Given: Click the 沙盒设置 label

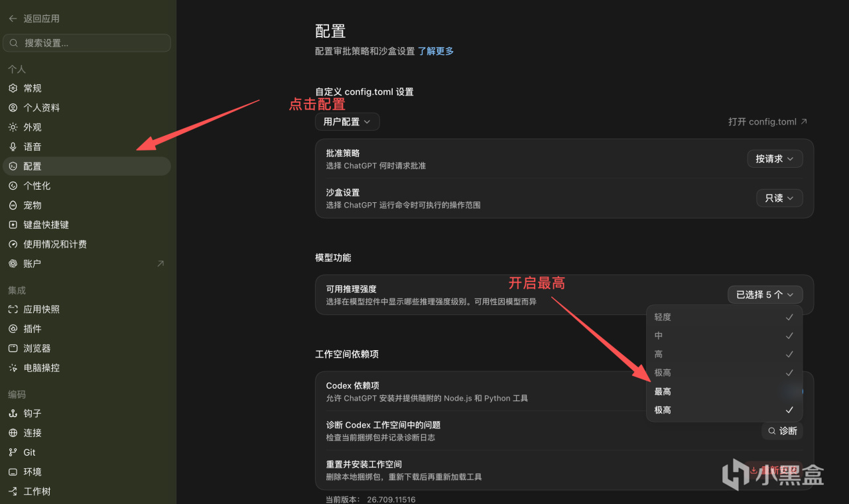Looking at the screenshot, I should click(343, 192).
